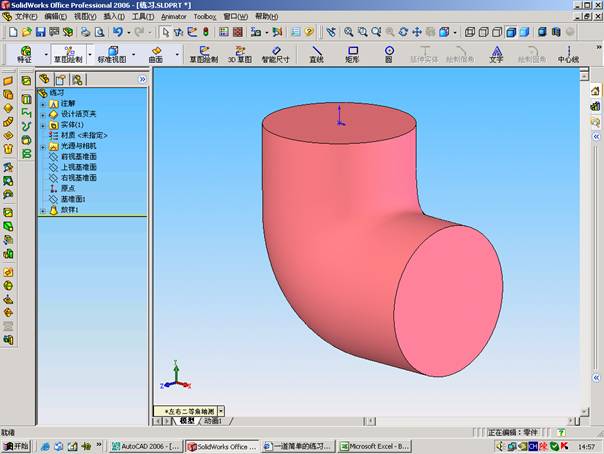
Task: Open the Toolbox menu
Action: (205, 17)
